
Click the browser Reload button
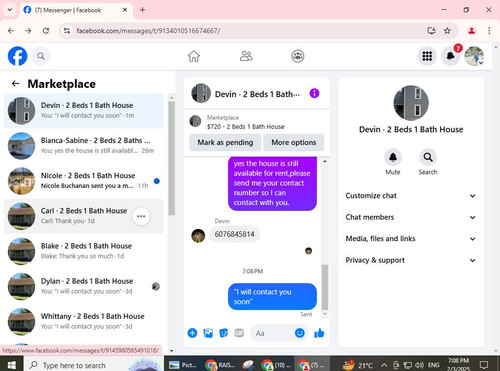pyautogui.click(x=46, y=31)
